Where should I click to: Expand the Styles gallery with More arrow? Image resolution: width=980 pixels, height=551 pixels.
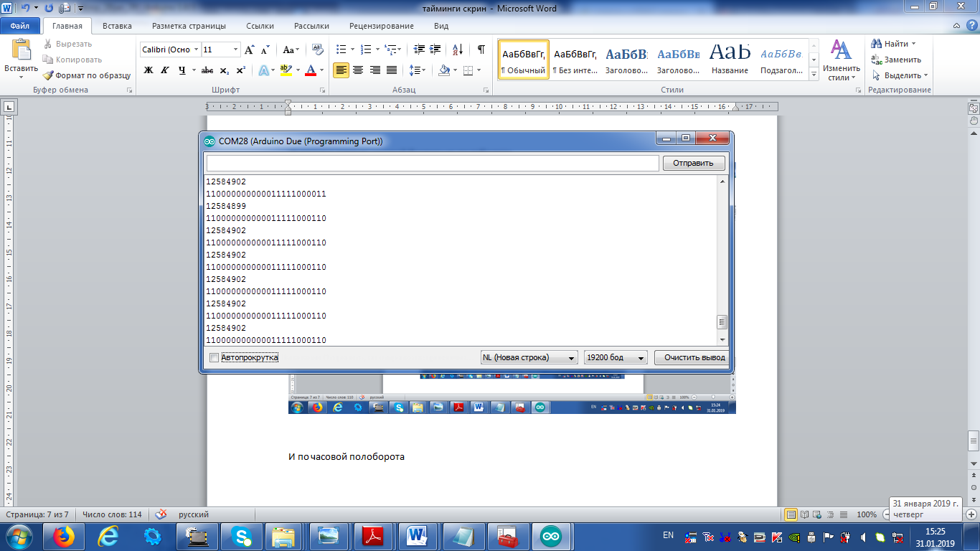pyautogui.click(x=814, y=75)
